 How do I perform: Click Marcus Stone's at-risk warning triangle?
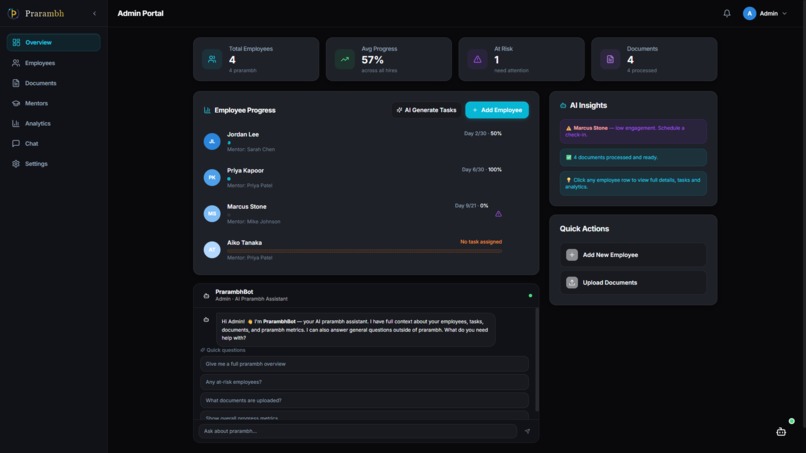(498, 214)
